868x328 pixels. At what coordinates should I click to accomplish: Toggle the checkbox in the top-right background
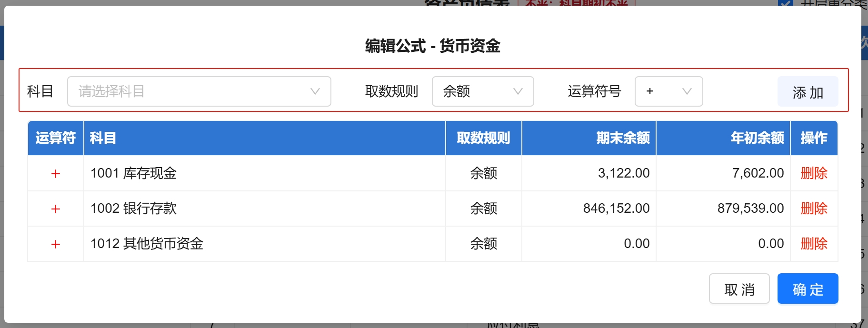(x=785, y=3)
